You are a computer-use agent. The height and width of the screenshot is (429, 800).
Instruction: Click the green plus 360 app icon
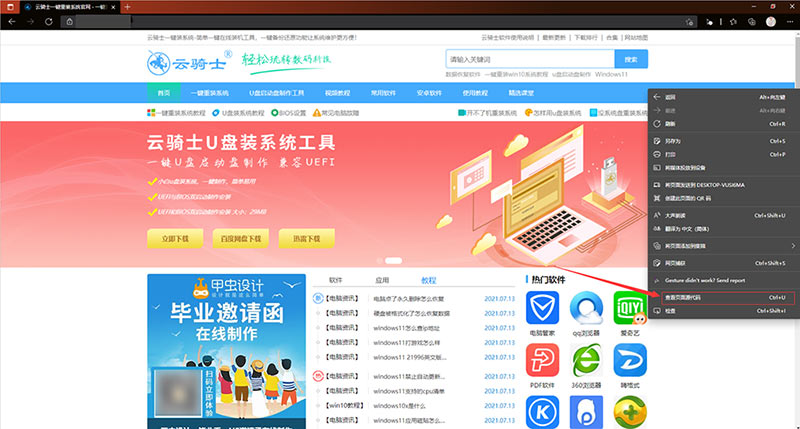[x=630, y=412]
